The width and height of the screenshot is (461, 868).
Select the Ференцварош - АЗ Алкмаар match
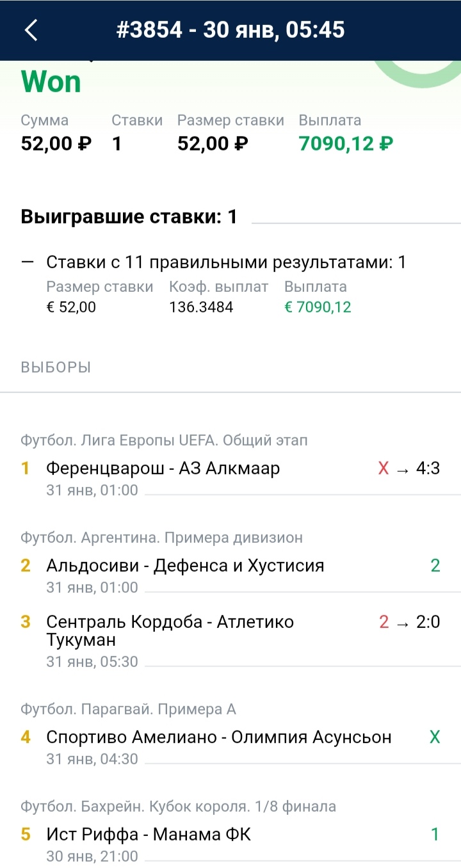coord(163,469)
